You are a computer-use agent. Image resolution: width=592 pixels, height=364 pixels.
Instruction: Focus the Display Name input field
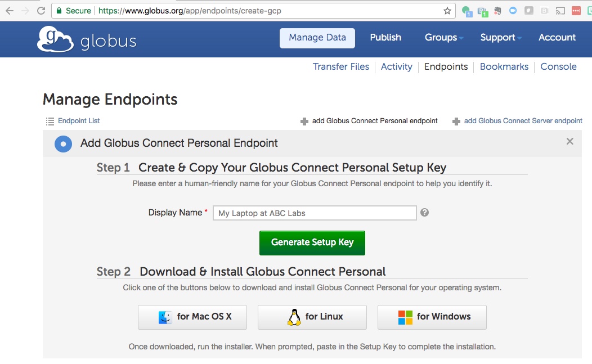(315, 213)
